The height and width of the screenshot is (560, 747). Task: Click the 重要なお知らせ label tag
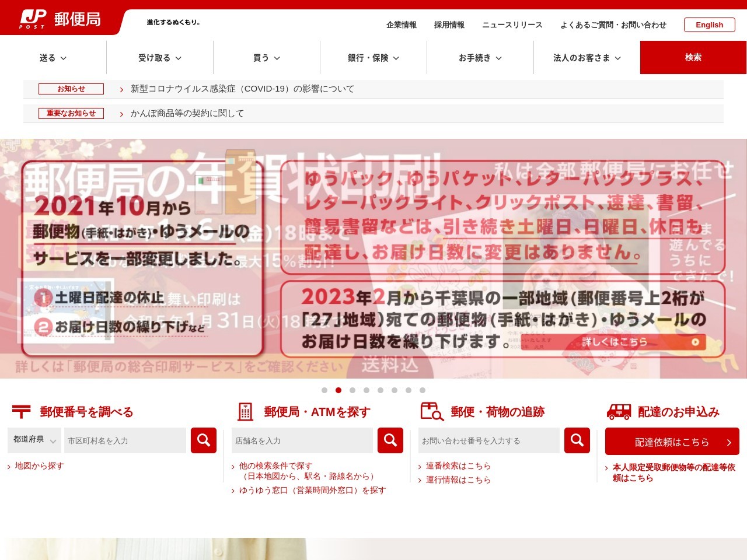click(x=71, y=113)
